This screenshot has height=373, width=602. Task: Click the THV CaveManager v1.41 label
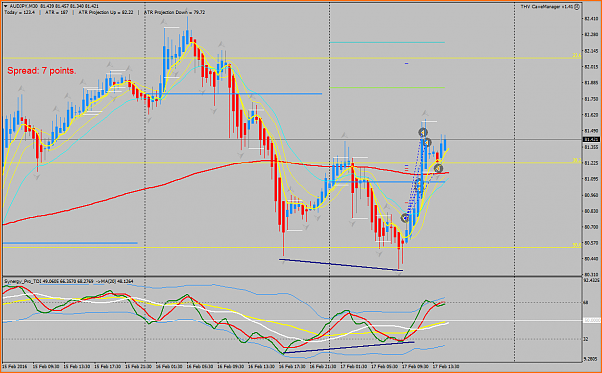tap(547, 7)
